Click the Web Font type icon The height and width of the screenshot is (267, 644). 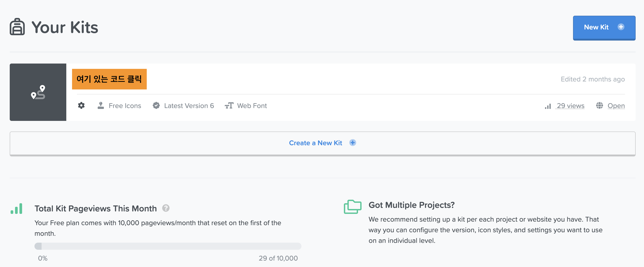tap(229, 105)
